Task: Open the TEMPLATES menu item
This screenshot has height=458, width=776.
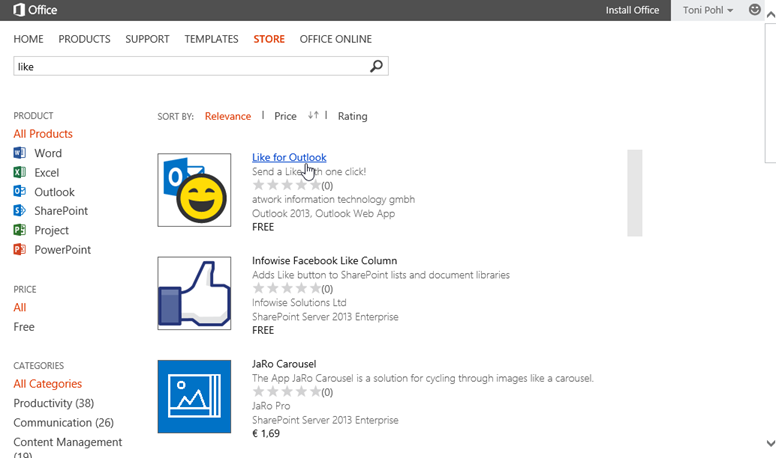Action: (x=211, y=39)
